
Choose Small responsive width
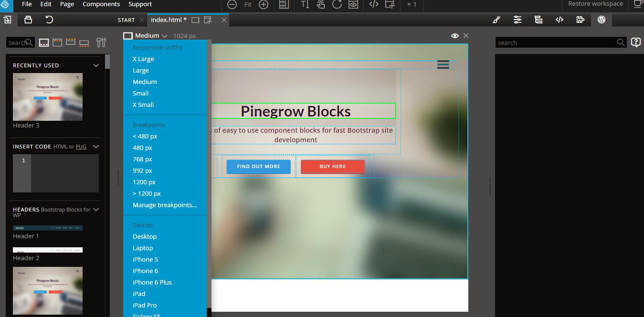pyautogui.click(x=141, y=94)
